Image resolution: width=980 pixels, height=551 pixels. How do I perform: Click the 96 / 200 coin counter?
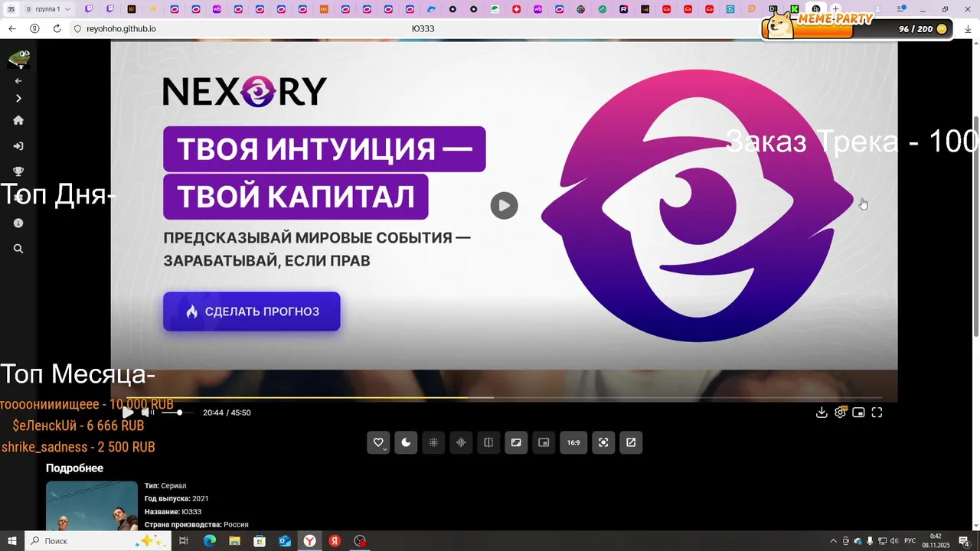[922, 29]
